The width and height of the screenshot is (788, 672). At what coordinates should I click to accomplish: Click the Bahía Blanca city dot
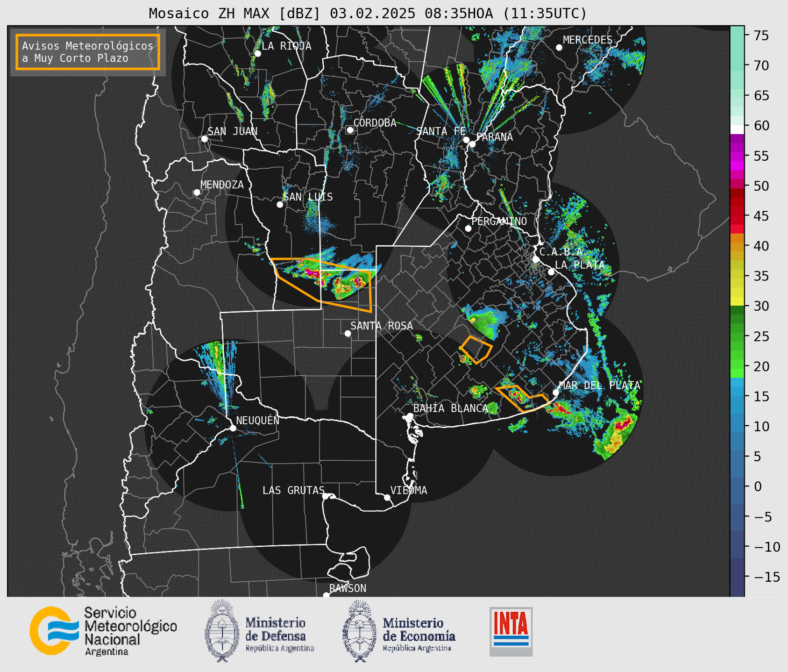click(410, 416)
